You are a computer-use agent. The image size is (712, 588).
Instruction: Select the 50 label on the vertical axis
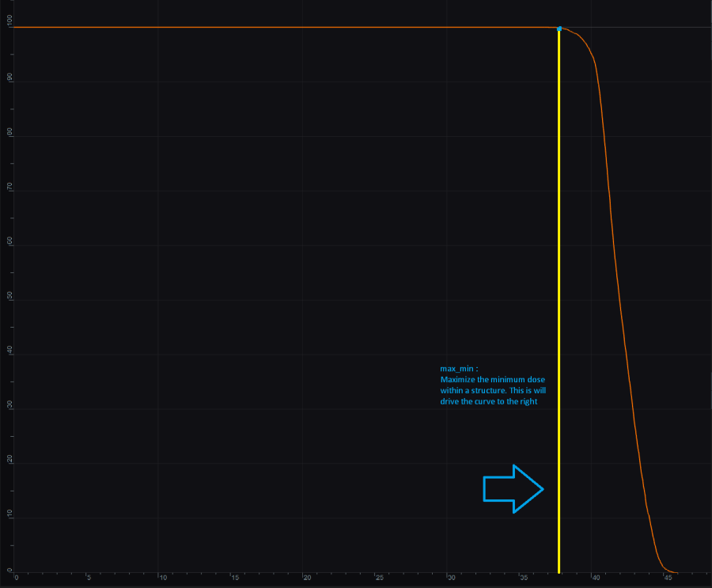click(x=10, y=296)
